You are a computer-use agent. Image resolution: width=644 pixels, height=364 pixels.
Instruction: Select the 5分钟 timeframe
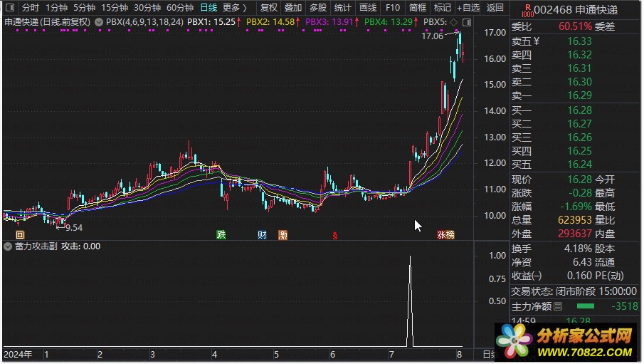coord(84,7)
